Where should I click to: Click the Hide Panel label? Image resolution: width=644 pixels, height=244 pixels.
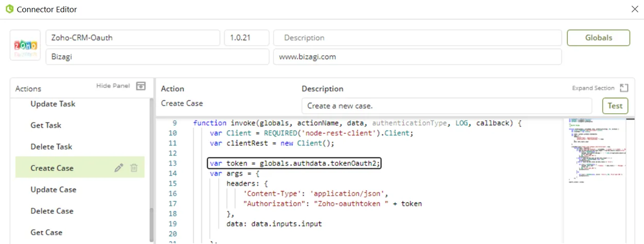pos(113,86)
